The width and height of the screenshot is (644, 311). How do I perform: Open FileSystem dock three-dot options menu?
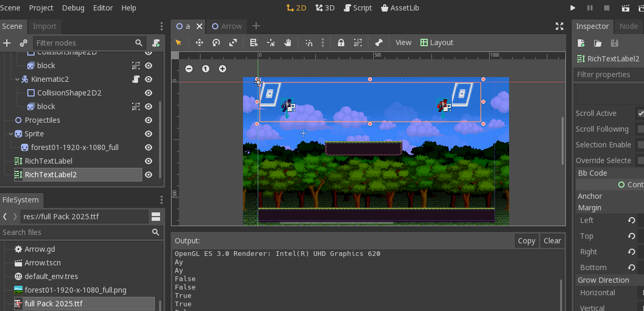click(162, 200)
